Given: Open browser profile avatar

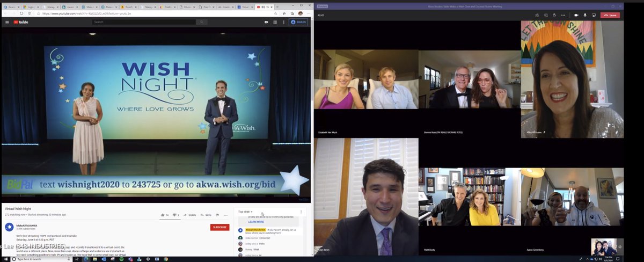Looking at the screenshot, I should point(300,13).
